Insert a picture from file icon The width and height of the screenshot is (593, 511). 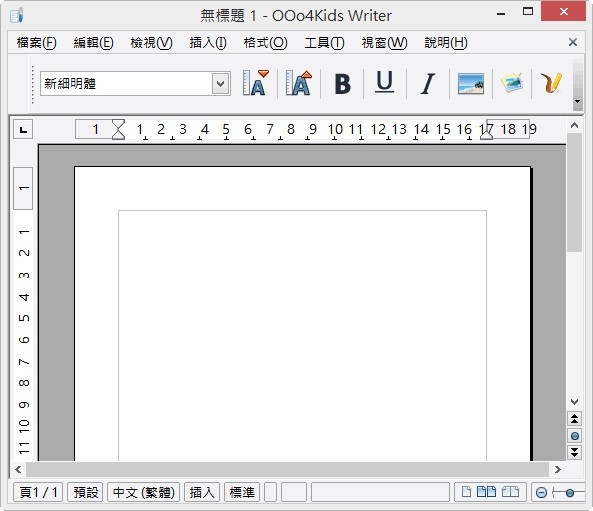pyautogui.click(x=470, y=83)
